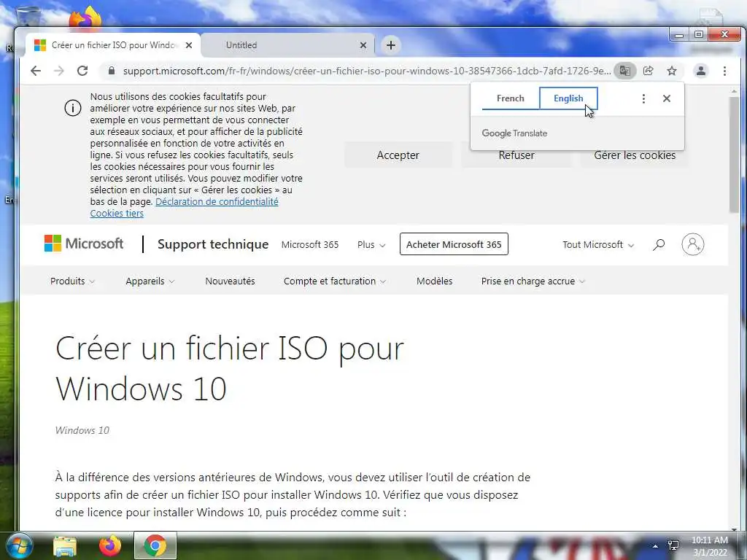747x560 pixels.
Task: Bookmark this page with the star icon
Action: [x=672, y=71]
